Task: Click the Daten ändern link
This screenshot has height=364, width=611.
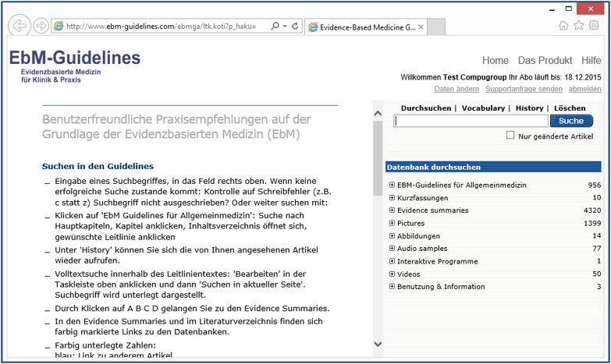Action: tap(456, 89)
